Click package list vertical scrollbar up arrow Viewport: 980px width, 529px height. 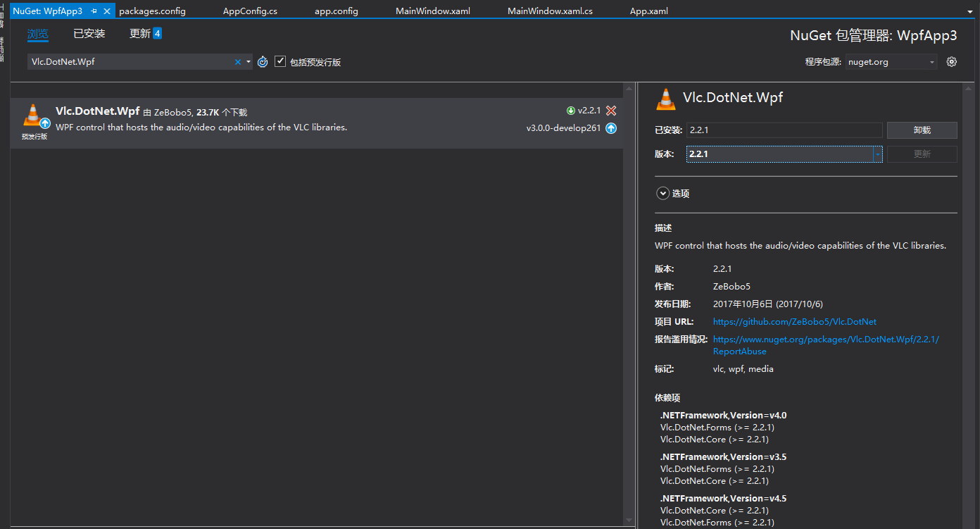[629, 89]
